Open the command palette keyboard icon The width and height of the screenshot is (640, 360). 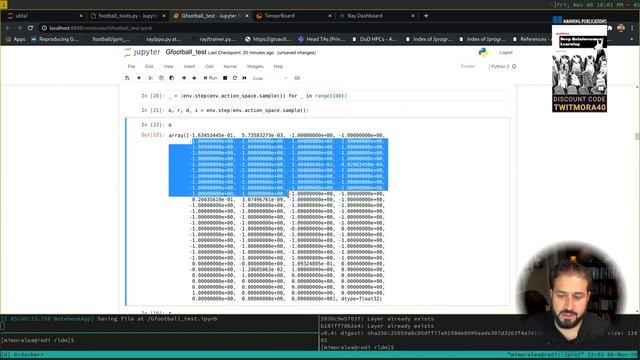click(x=297, y=78)
